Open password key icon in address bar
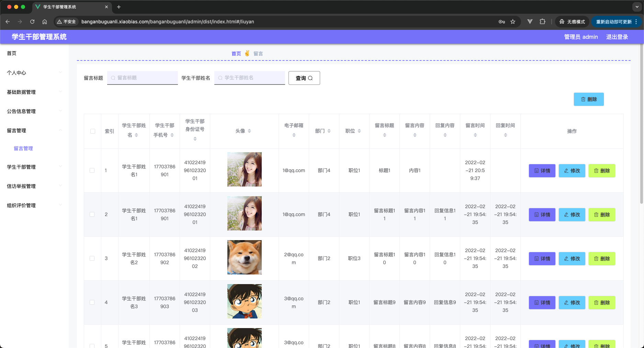 [502, 22]
